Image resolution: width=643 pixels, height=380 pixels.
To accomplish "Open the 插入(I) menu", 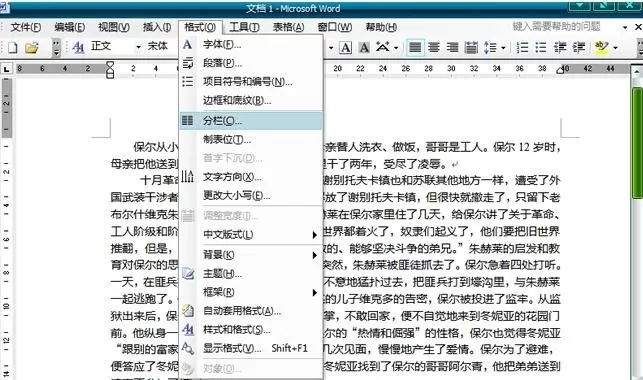I will (x=157, y=27).
